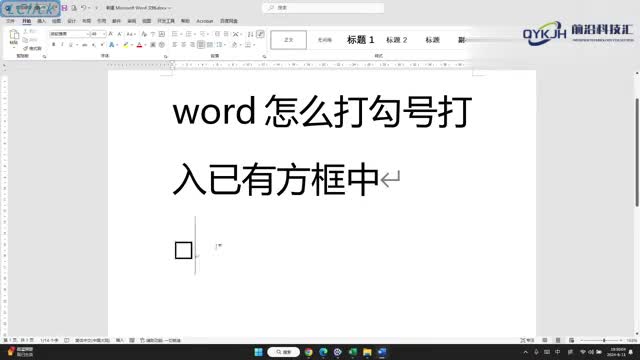This screenshot has height=360, width=640.
Task: Click the vertical scrollbar thumb
Action: [x=637, y=152]
